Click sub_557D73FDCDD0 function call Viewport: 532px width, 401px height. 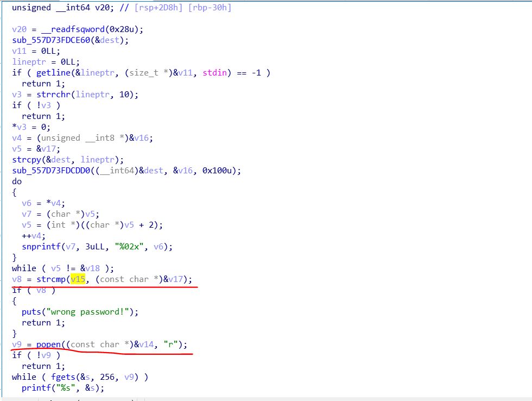(51, 171)
